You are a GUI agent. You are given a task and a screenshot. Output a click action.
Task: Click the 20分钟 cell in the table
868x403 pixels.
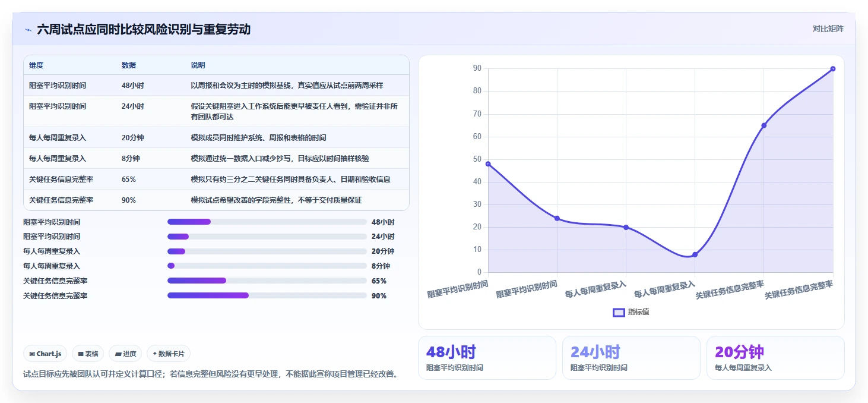pos(132,138)
